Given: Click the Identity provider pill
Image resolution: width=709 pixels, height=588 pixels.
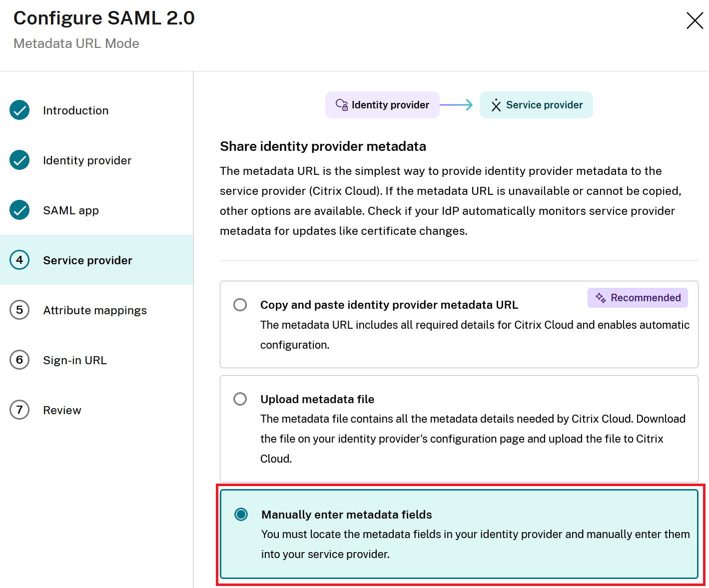Looking at the screenshot, I should pos(382,105).
